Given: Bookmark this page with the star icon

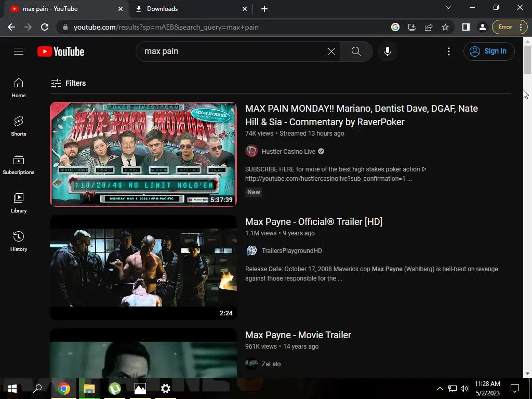Looking at the screenshot, I should (x=445, y=27).
